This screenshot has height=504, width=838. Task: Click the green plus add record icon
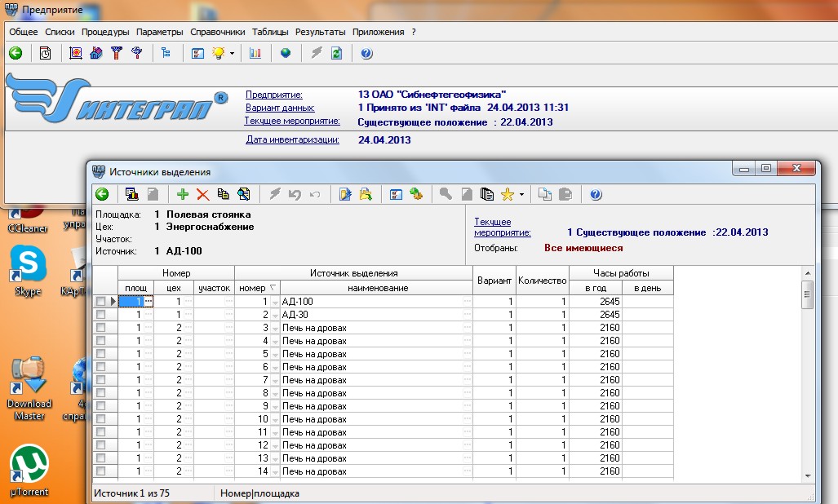(x=183, y=194)
